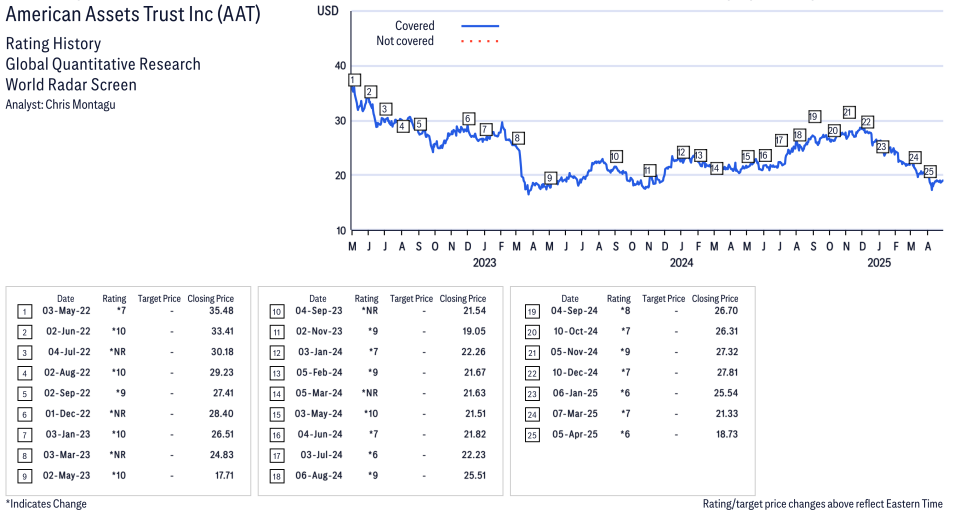The width and height of the screenshot is (954, 510).
Task: Click chart marker 21 near the late-2024 high
Action: click(x=849, y=112)
